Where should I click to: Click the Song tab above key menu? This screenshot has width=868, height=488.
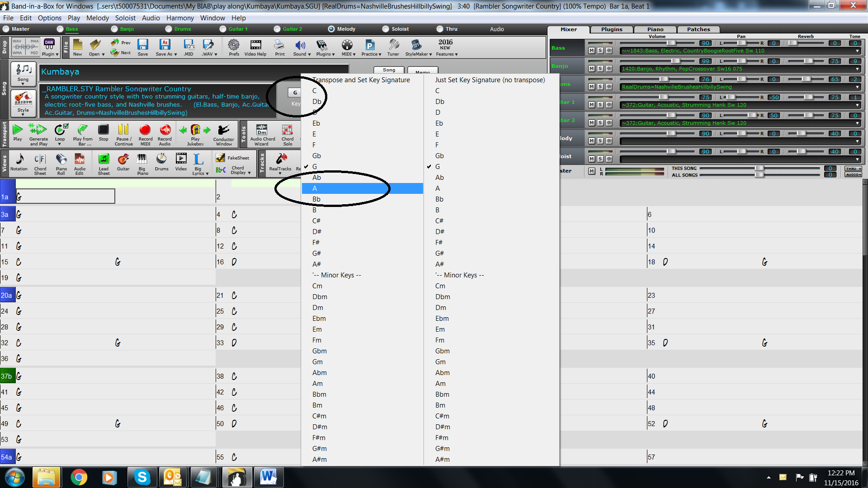coord(389,70)
